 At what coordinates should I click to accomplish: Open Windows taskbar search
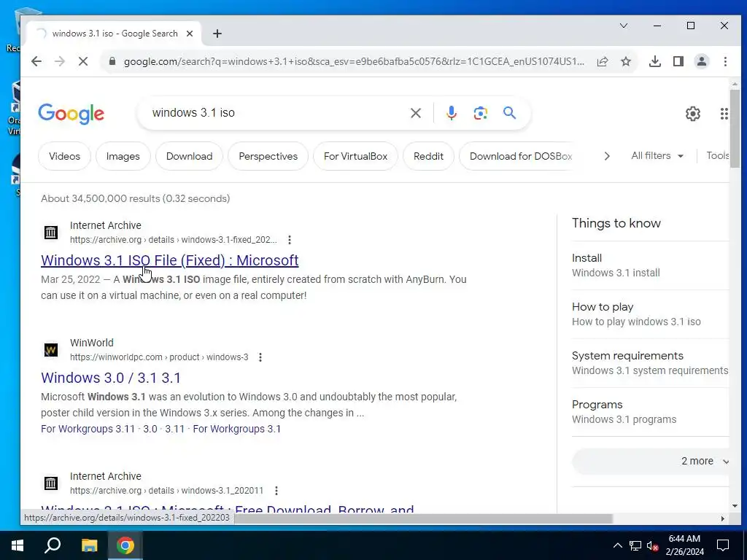coord(53,545)
